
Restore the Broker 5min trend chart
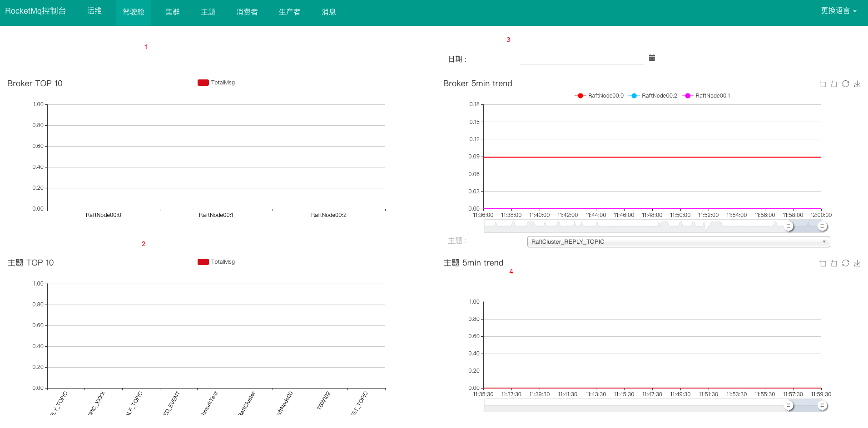[845, 84]
